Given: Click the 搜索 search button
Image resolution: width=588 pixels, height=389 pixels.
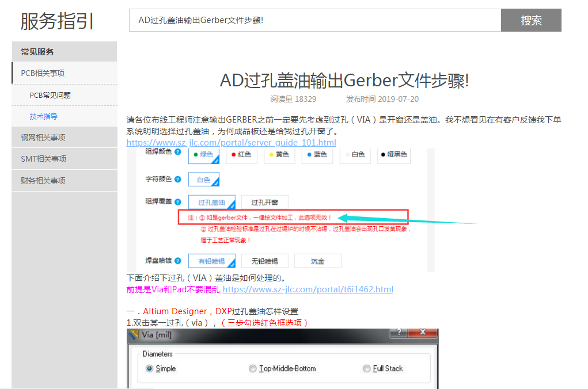Looking at the screenshot, I should (x=531, y=20).
